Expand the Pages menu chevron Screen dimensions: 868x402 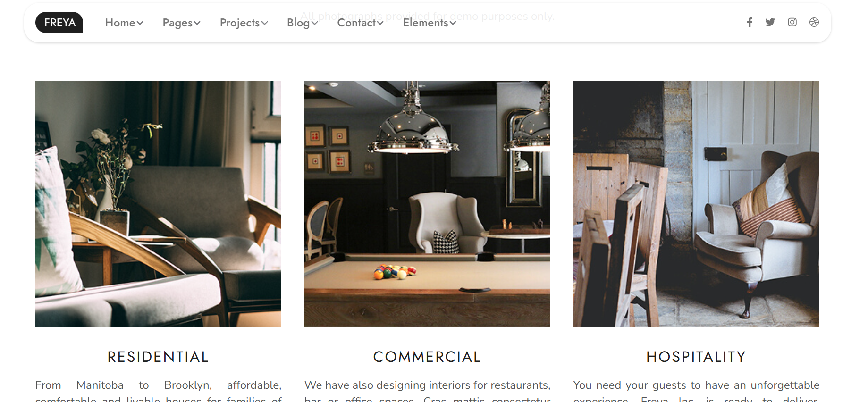pos(197,23)
